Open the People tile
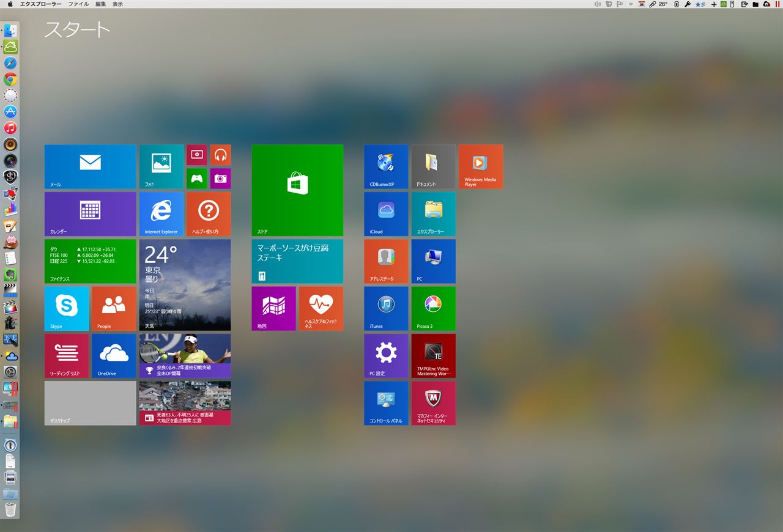Image resolution: width=783 pixels, height=532 pixels. point(114,309)
